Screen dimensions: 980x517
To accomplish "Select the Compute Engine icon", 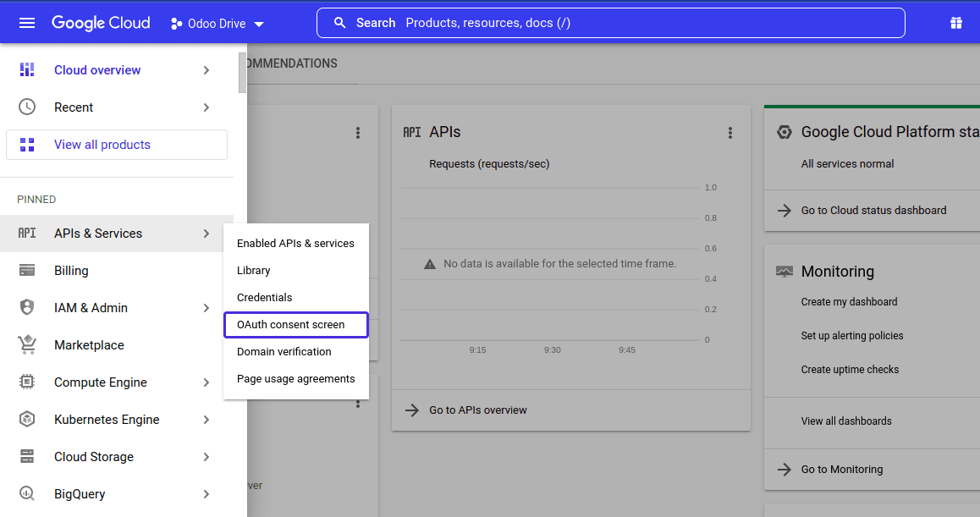I will click(26, 382).
